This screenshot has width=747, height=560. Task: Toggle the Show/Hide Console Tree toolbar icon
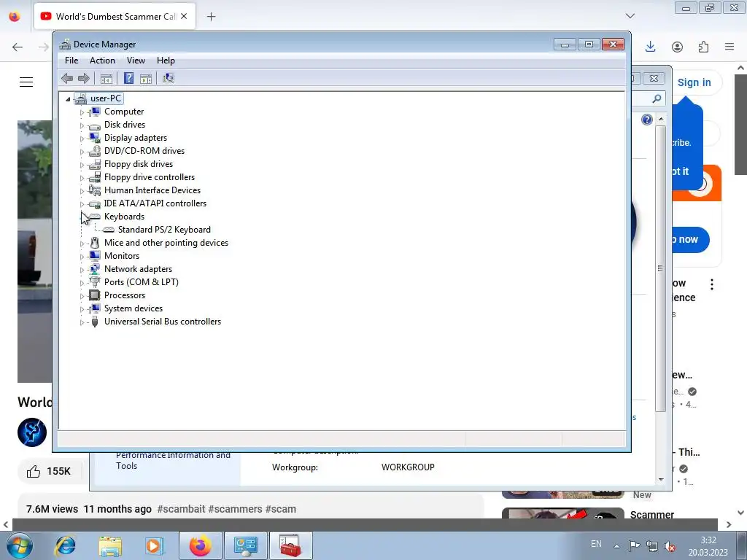107,79
